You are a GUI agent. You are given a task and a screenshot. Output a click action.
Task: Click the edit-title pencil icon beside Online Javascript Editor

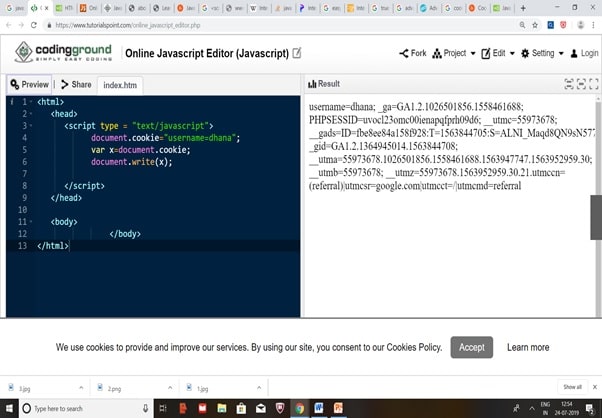tap(297, 53)
